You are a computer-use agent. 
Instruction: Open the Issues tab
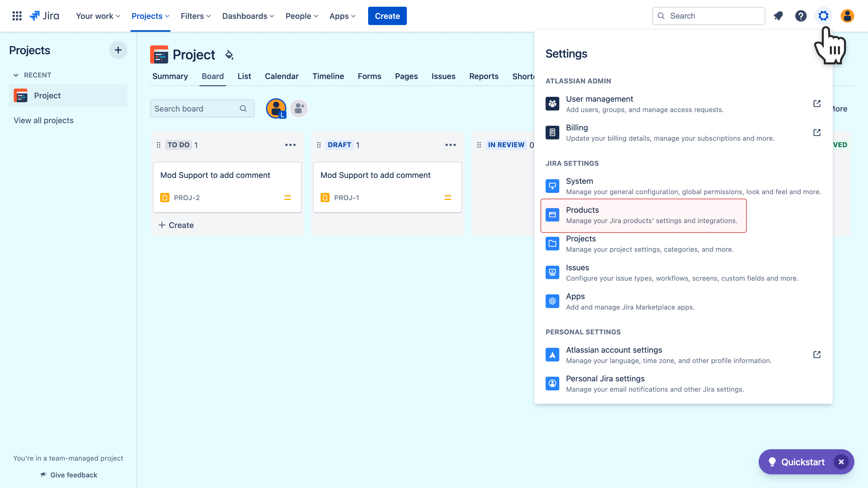(x=443, y=76)
